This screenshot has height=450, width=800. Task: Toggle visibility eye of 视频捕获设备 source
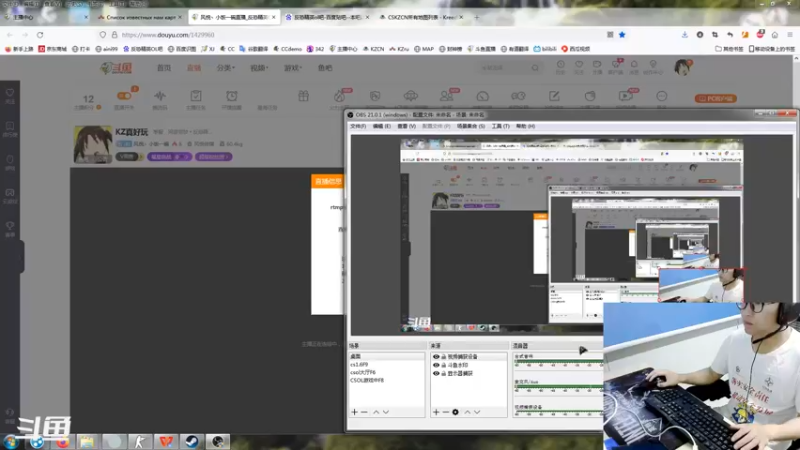pyautogui.click(x=436, y=357)
